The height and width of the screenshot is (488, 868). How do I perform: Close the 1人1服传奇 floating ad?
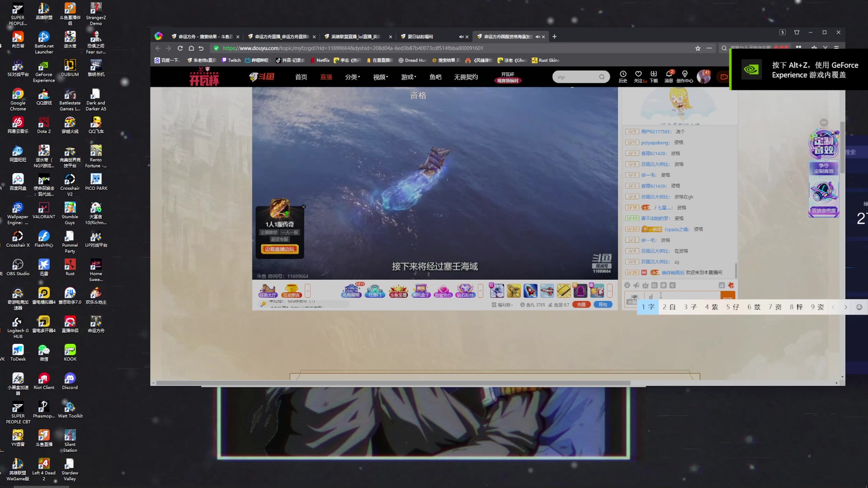click(303, 207)
